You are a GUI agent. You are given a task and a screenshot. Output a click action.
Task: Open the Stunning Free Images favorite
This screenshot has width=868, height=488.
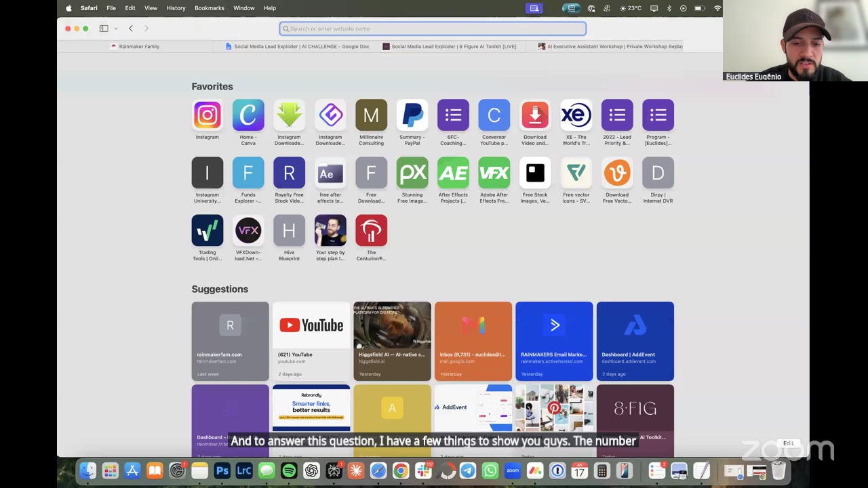tap(412, 173)
